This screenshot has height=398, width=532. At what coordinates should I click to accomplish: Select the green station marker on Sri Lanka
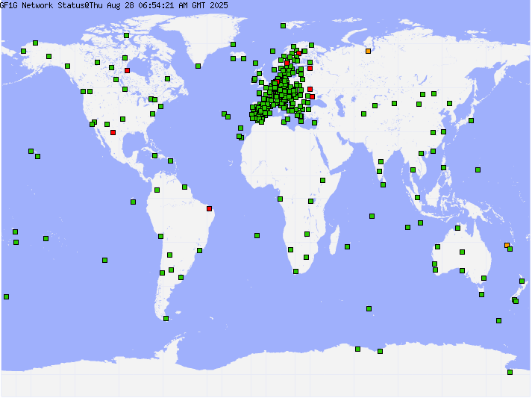coord(383,184)
